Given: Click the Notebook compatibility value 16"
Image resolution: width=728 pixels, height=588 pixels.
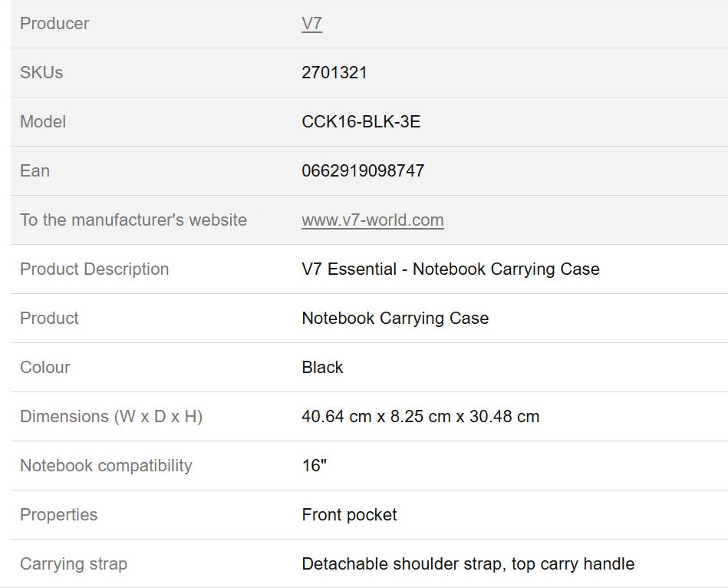Looking at the screenshot, I should pyautogui.click(x=314, y=466).
